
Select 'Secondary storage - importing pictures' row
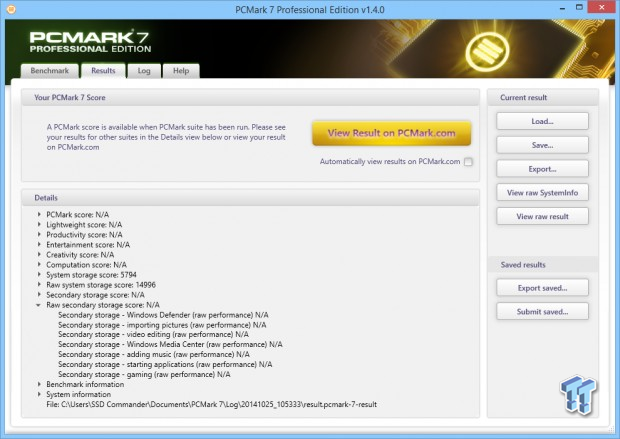click(x=162, y=325)
